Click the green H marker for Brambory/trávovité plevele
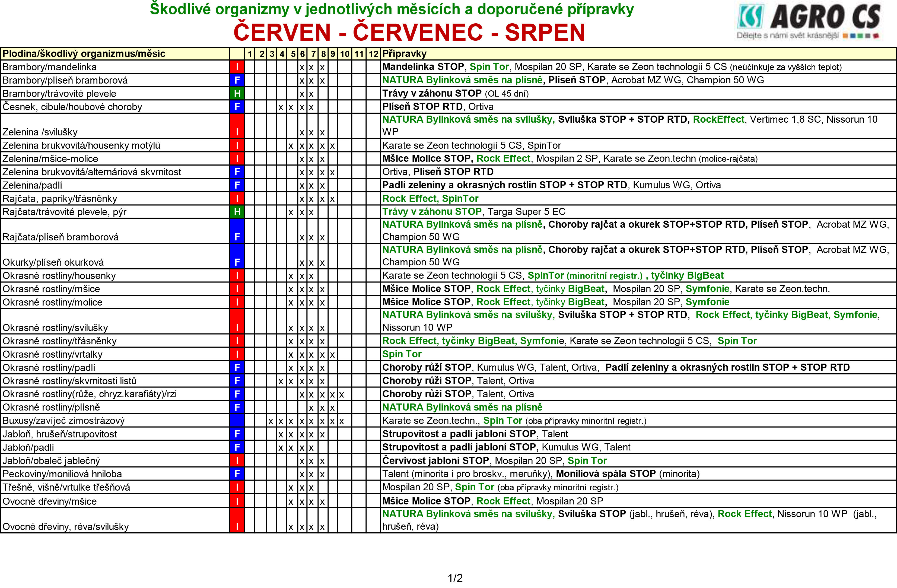This screenshot has width=897, height=588. tap(237, 93)
